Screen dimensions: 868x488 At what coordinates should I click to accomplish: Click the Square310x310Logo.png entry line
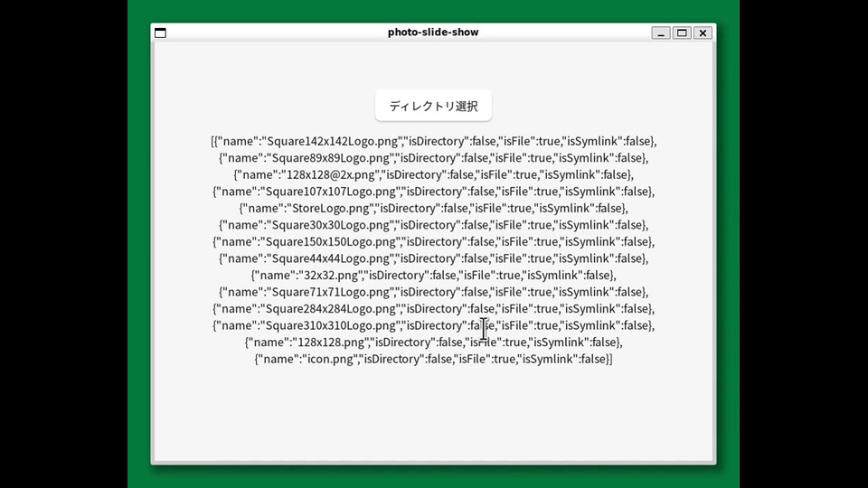433,325
